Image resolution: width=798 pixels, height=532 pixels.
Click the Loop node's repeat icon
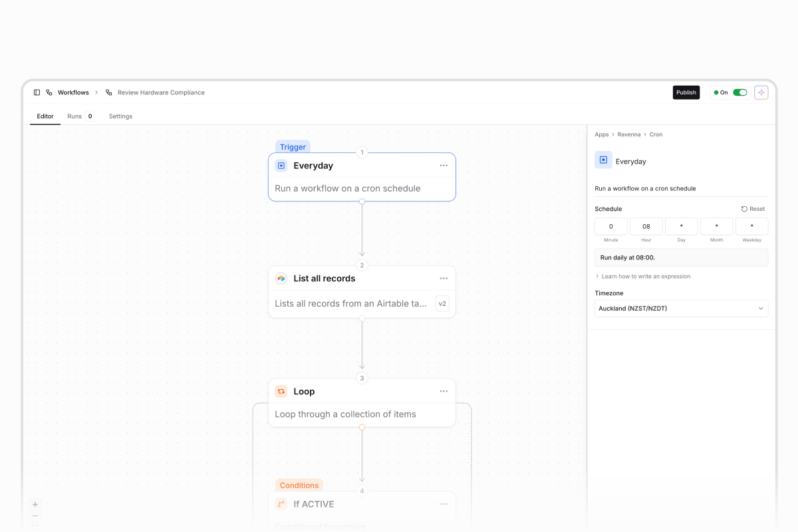tap(281, 392)
